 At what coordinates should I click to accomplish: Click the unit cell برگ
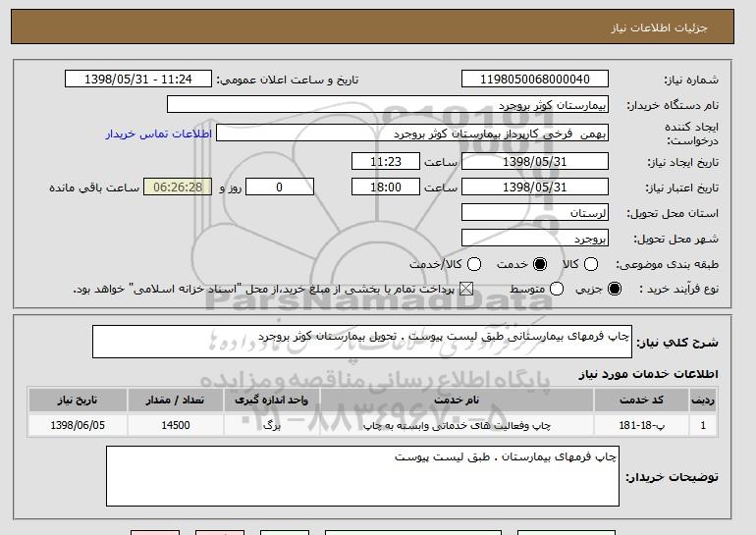click(x=271, y=425)
